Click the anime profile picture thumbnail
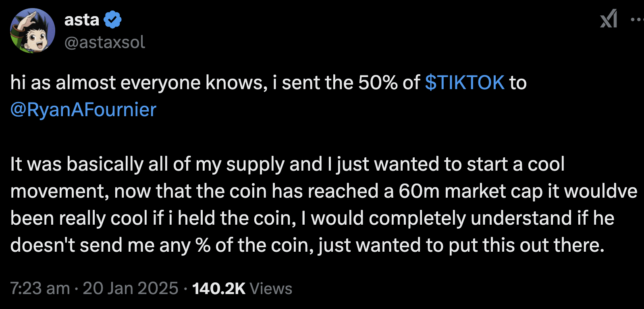Viewport: 644px width, 309px height. click(x=33, y=30)
